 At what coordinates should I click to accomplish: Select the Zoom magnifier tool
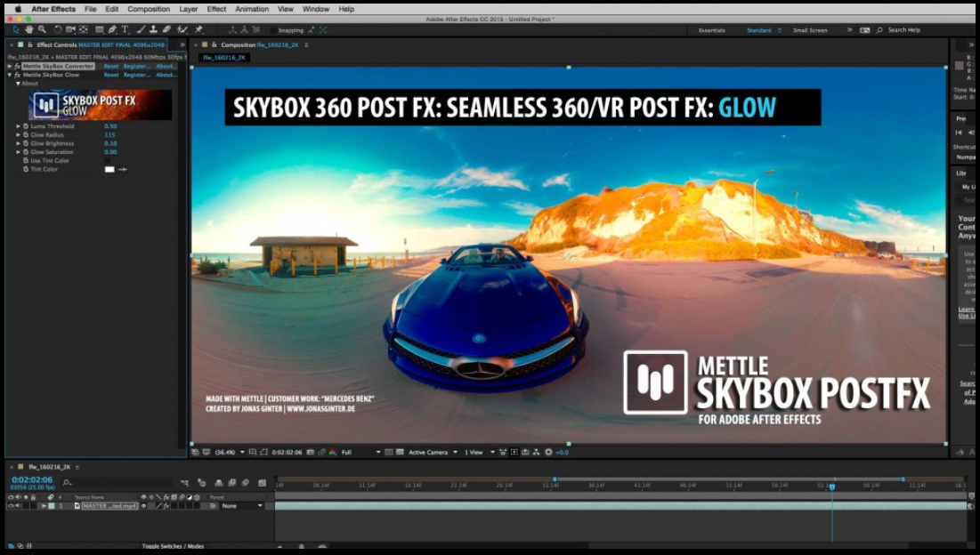[42, 29]
